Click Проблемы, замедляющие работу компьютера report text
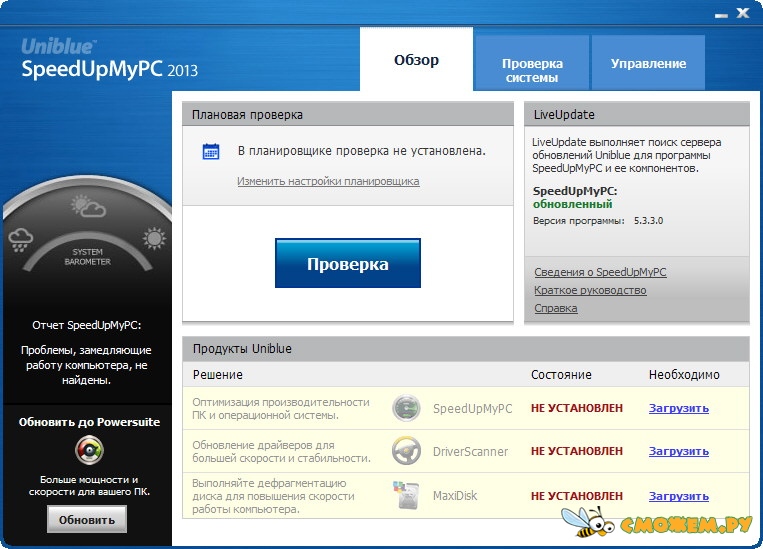 (x=86, y=365)
